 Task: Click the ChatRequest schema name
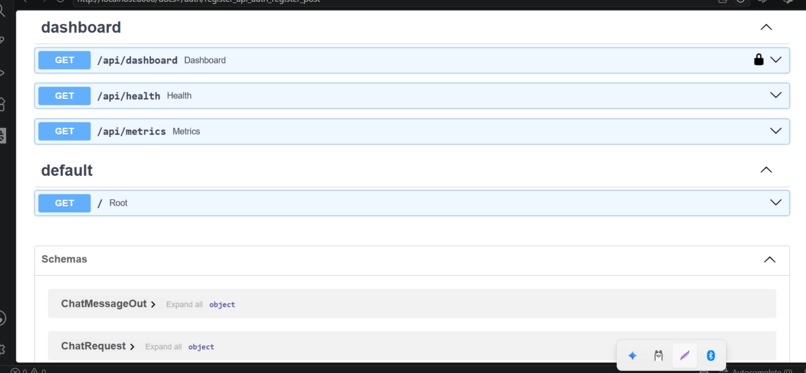coord(93,346)
